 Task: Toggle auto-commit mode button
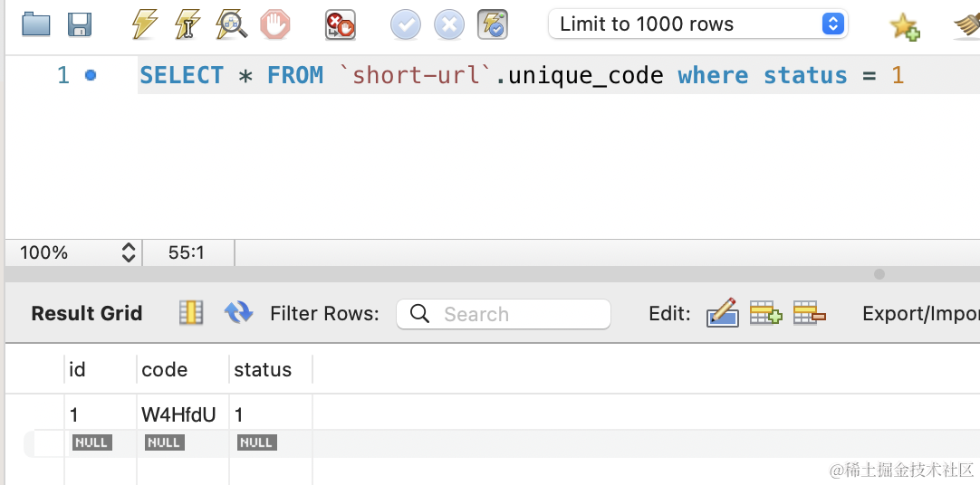[493, 24]
